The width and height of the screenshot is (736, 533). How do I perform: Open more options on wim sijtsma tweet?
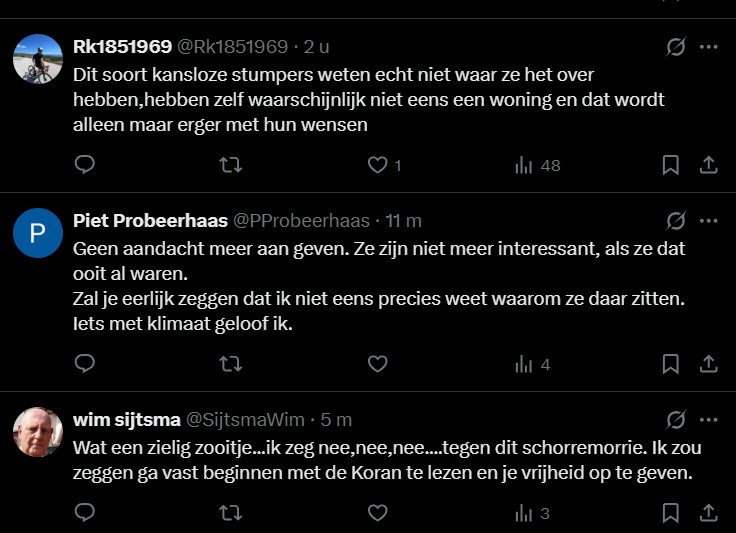coord(708,419)
